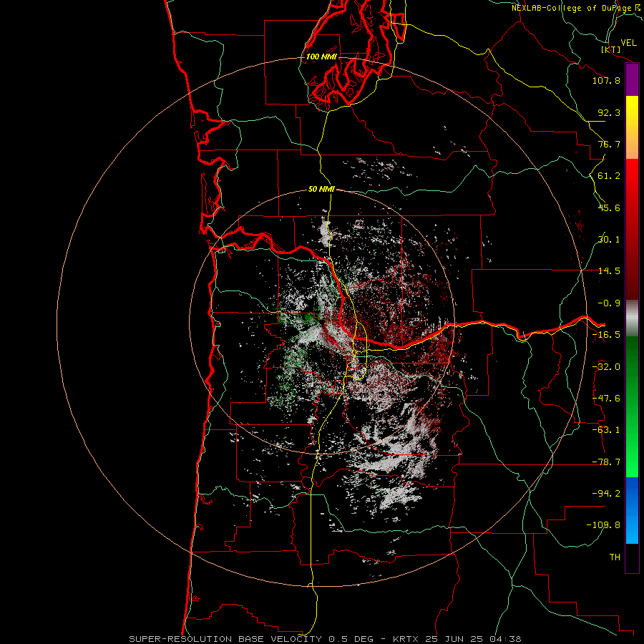Click the gray near-zero color bar segment
The image size is (644, 644).
(x=632, y=318)
